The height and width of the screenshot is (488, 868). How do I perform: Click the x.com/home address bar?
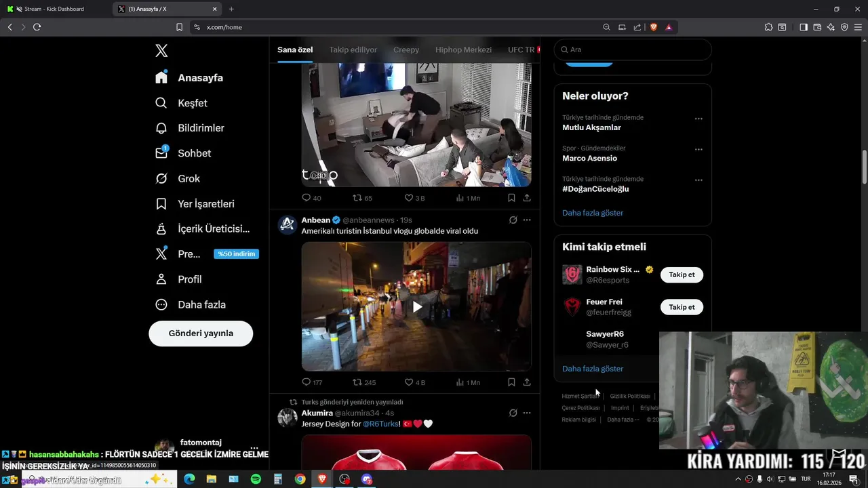(x=393, y=27)
